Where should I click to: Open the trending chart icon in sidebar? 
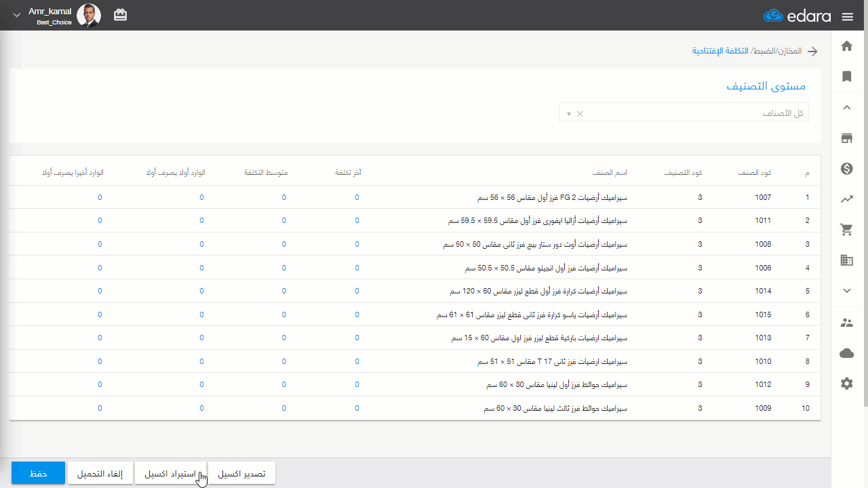846,199
